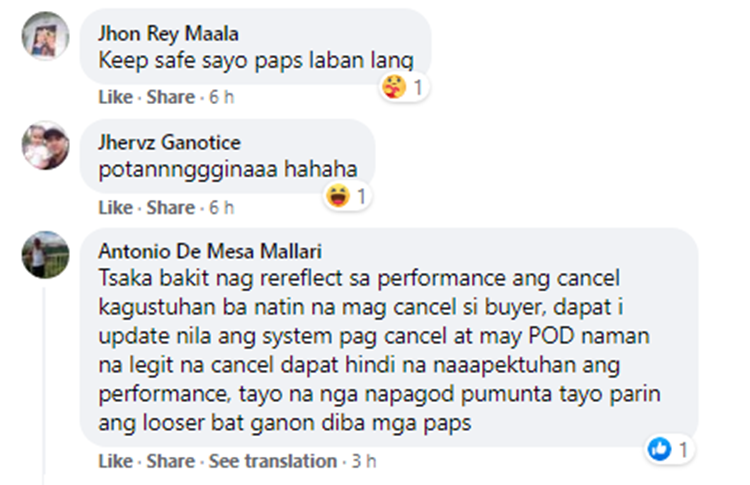Share Jhon Rey Maala's comment
The height and width of the screenshot is (485, 750).
171,98
